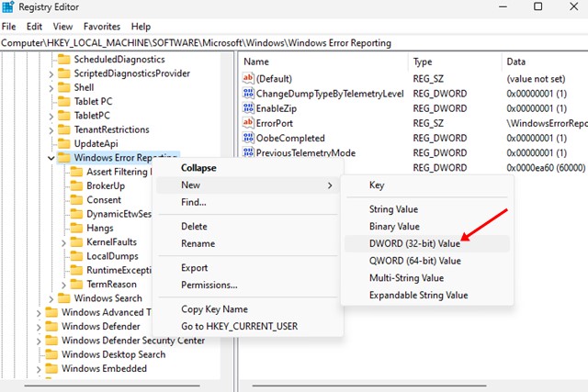Click the (Default) string value icon
This screenshot has width=588, height=392.
point(247,79)
